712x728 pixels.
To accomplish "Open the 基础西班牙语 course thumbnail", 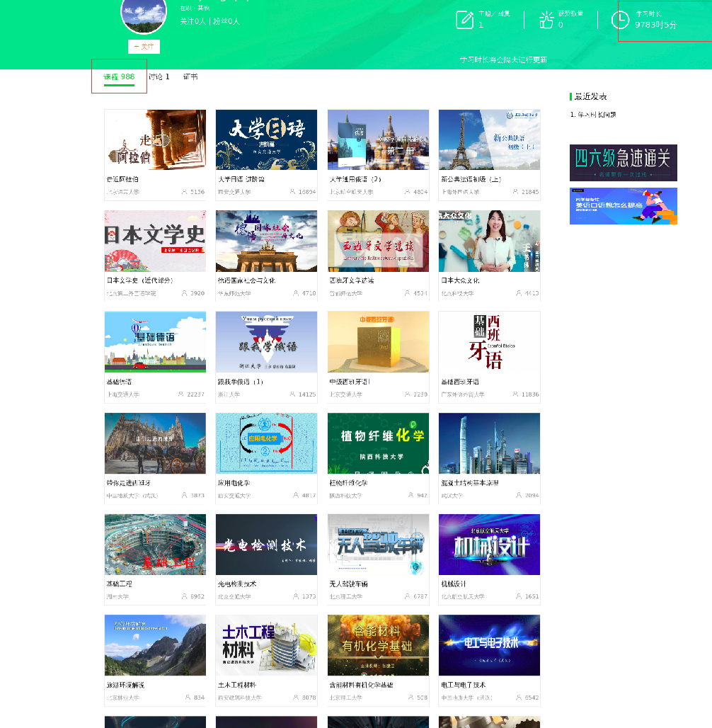I will click(489, 342).
